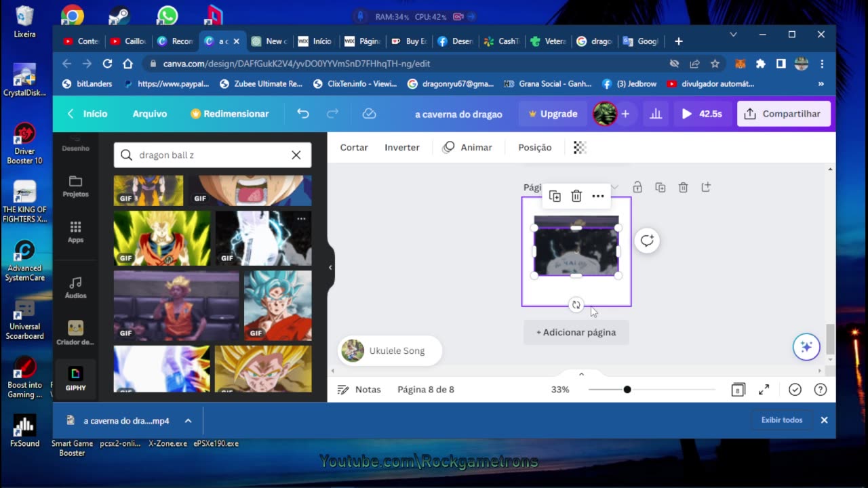Lock the page with padlock icon
The image size is (868, 488).
coord(637,187)
